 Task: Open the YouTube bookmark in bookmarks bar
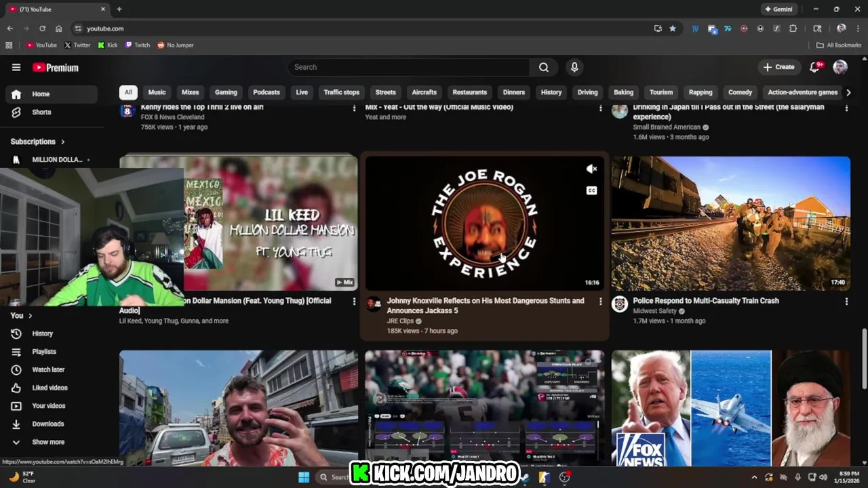(x=41, y=45)
